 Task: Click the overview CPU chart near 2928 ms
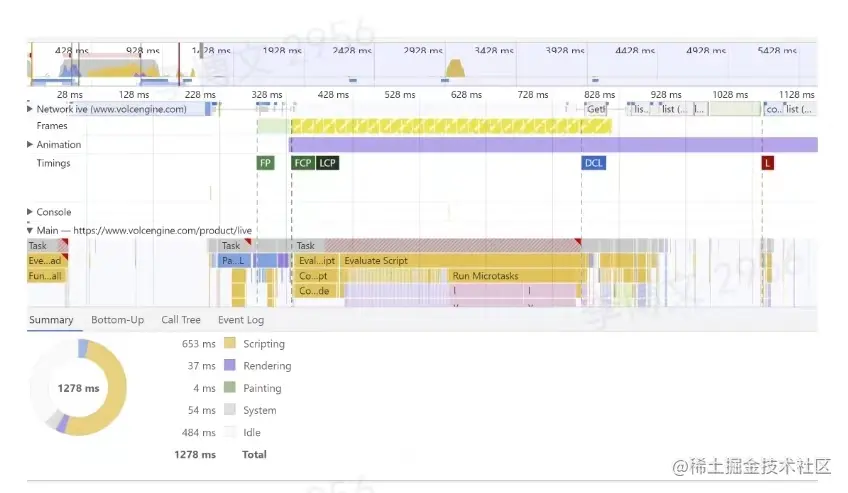[x=455, y=69]
